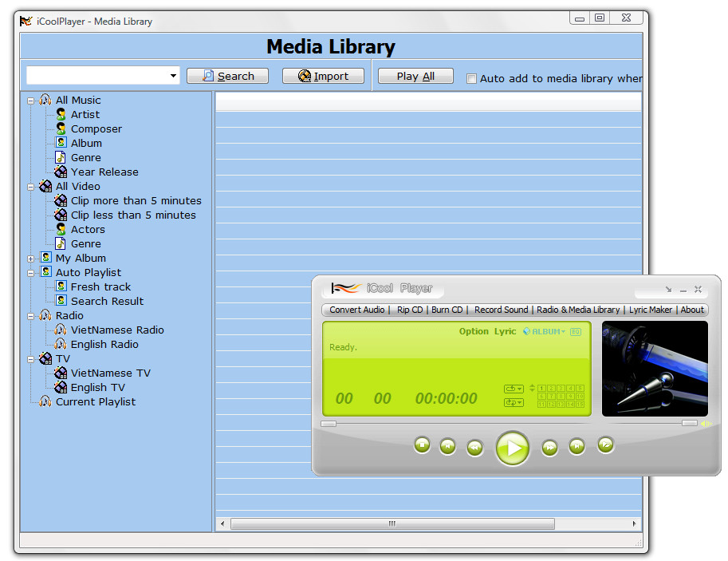
Task: Click the Import button
Action: point(323,76)
